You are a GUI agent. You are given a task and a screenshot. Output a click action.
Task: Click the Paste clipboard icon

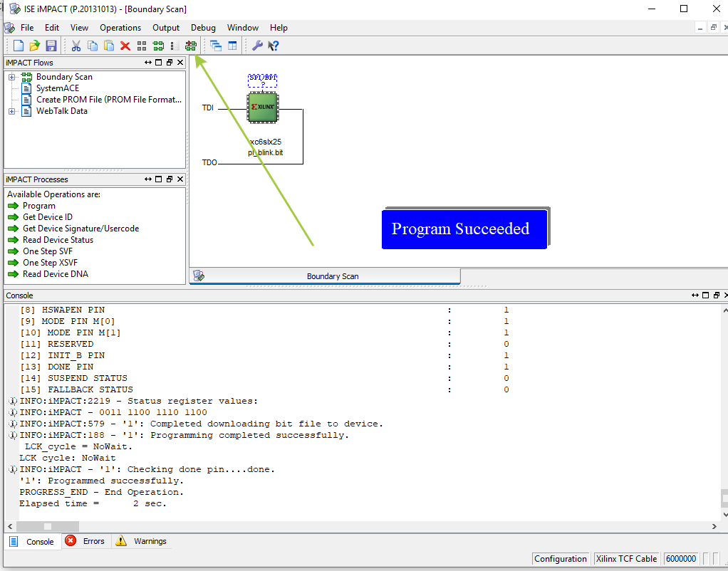coord(109,46)
